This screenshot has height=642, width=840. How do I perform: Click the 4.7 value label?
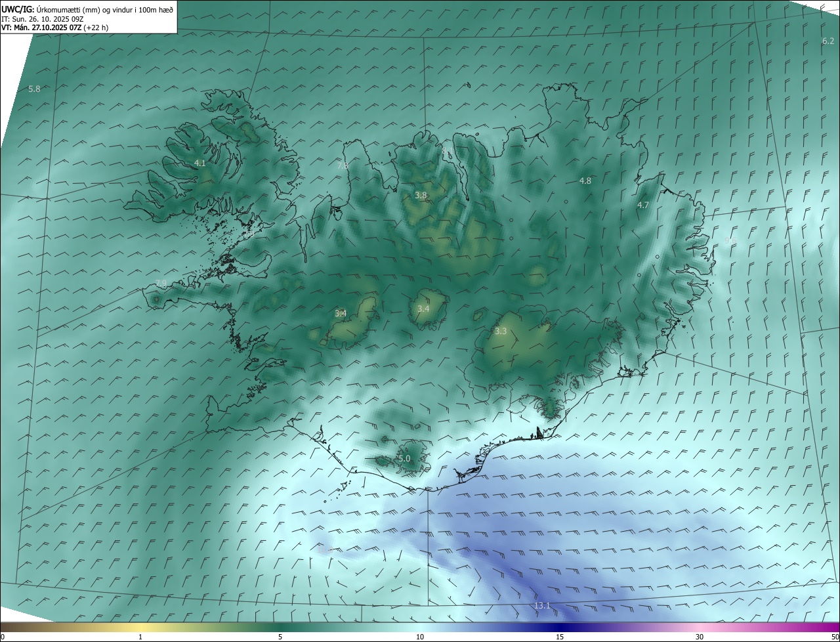[x=643, y=205]
